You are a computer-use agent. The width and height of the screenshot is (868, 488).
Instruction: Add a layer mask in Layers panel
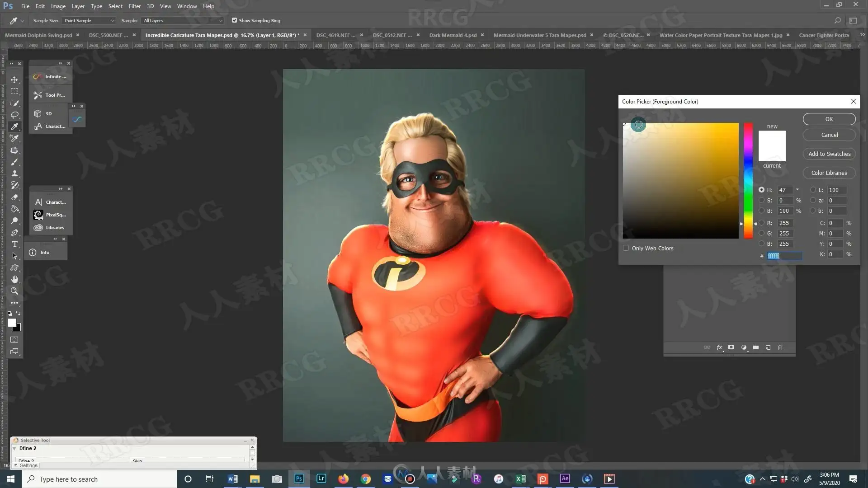(731, 347)
